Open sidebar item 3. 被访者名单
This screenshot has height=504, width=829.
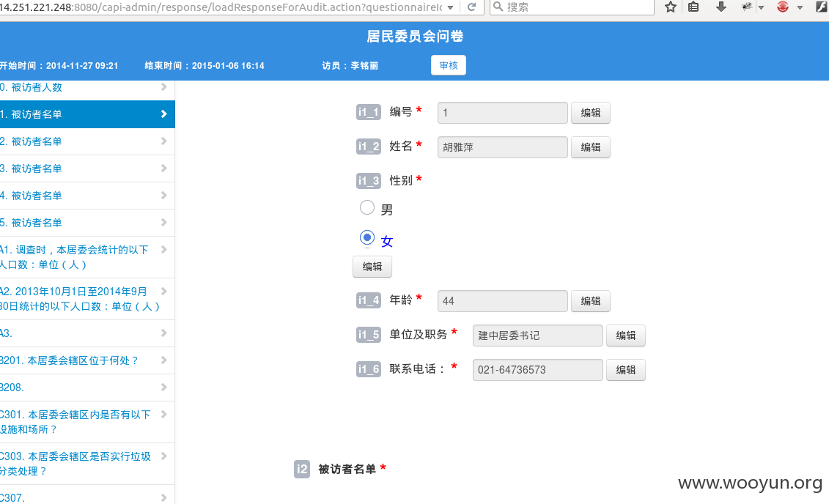(x=87, y=168)
